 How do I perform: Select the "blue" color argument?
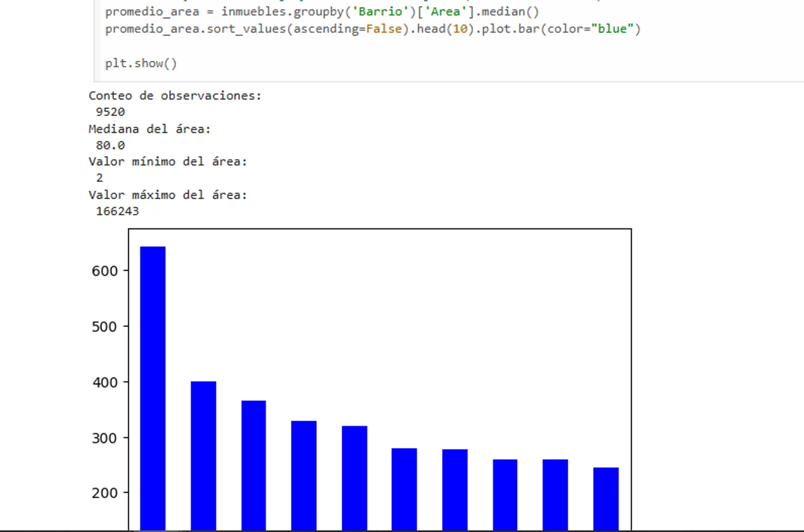(612, 29)
